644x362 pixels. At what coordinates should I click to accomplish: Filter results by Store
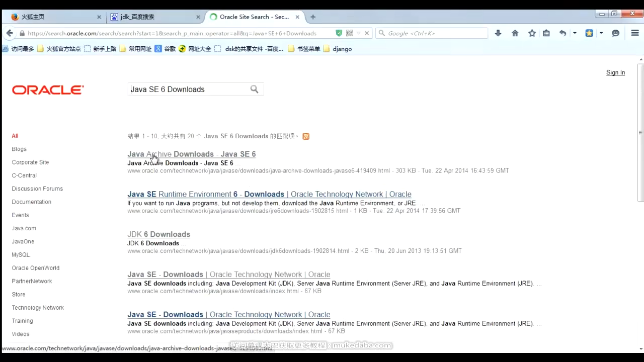[x=19, y=294]
